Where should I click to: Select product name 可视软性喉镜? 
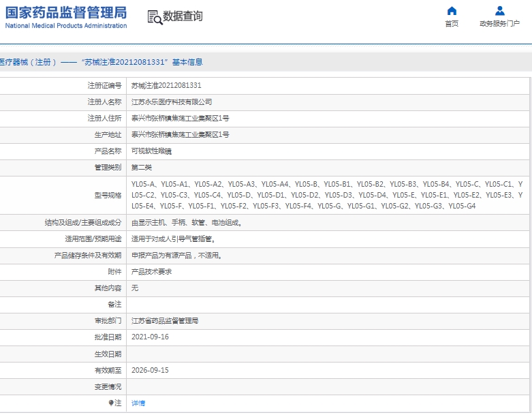(151, 151)
